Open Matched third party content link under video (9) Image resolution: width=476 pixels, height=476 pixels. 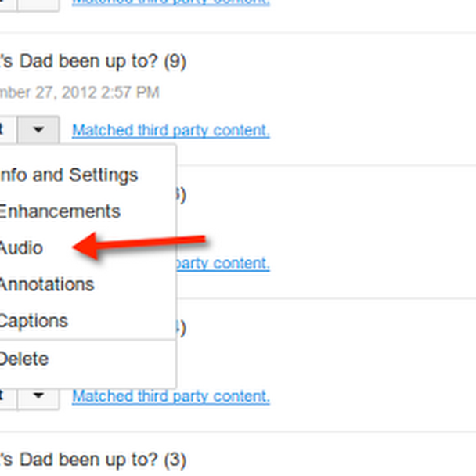(171, 131)
